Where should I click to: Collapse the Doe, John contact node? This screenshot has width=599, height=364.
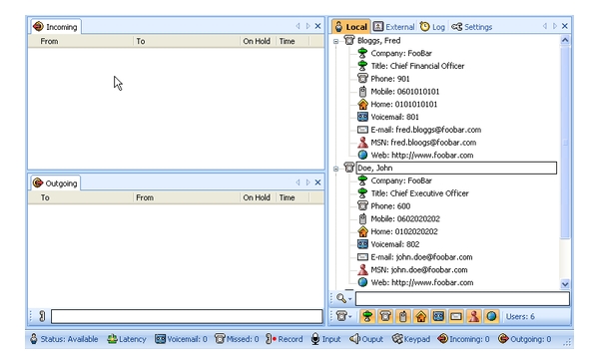click(335, 169)
